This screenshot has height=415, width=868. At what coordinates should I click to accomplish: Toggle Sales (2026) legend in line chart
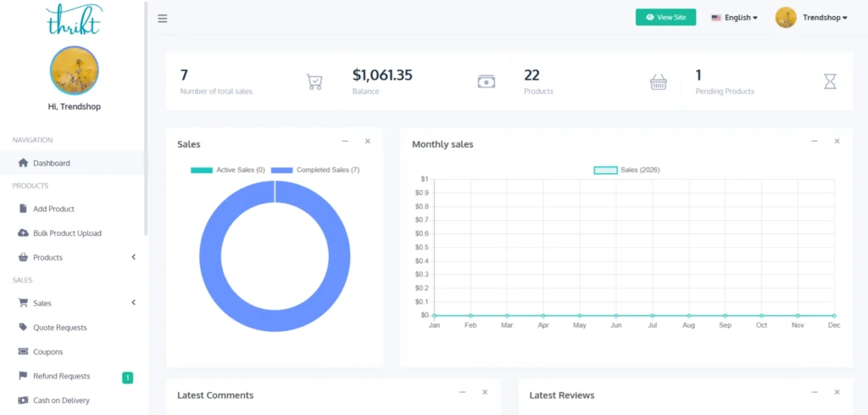click(x=626, y=170)
